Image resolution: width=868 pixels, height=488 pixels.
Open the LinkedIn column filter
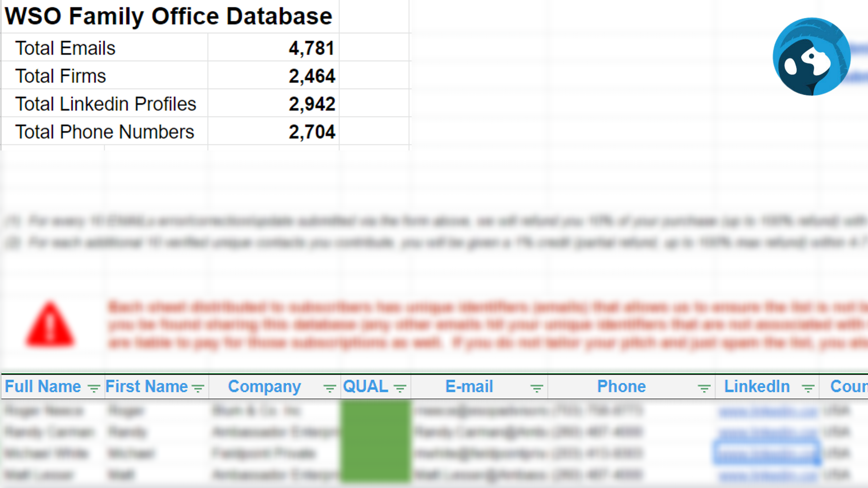click(x=808, y=387)
